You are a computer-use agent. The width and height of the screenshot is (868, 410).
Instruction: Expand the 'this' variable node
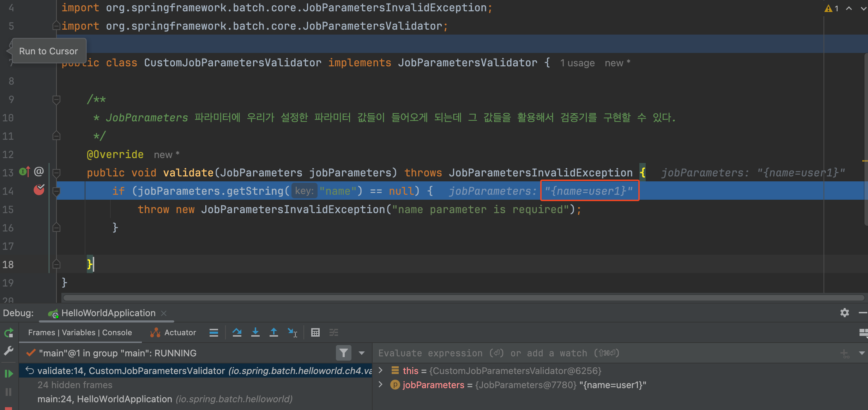381,370
